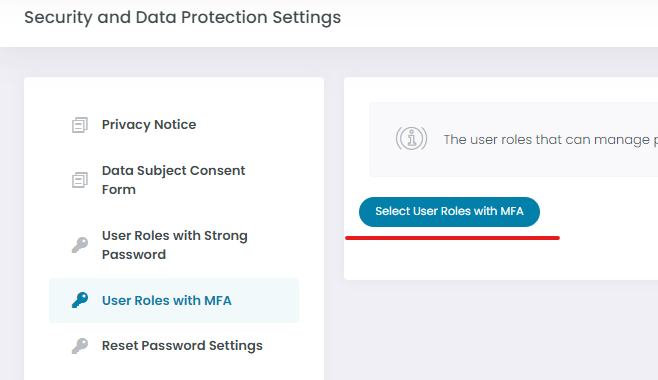Open Reset Password Settings
This screenshot has width=658, height=380.
pos(182,346)
